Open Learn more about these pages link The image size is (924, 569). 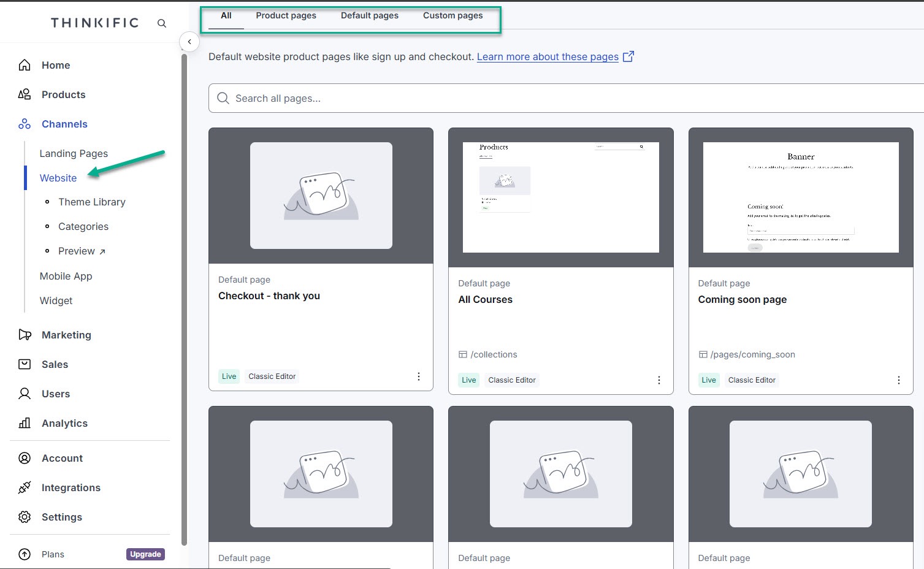point(548,56)
